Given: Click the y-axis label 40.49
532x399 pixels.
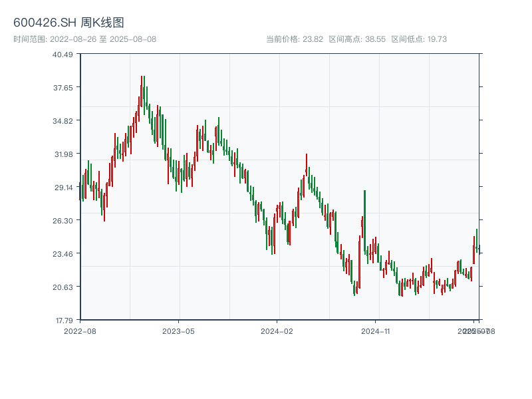Looking at the screenshot, I should (x=63, y=55).
